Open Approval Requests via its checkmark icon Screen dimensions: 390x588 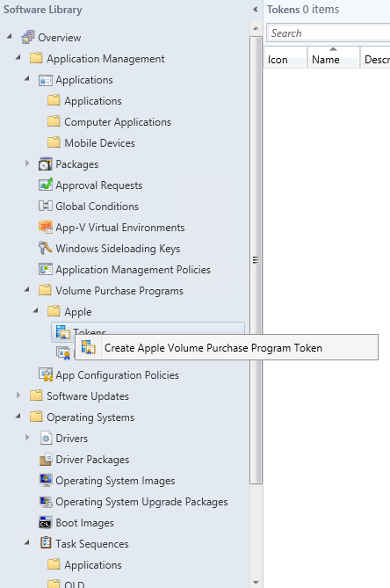click(x=46, y=185)
